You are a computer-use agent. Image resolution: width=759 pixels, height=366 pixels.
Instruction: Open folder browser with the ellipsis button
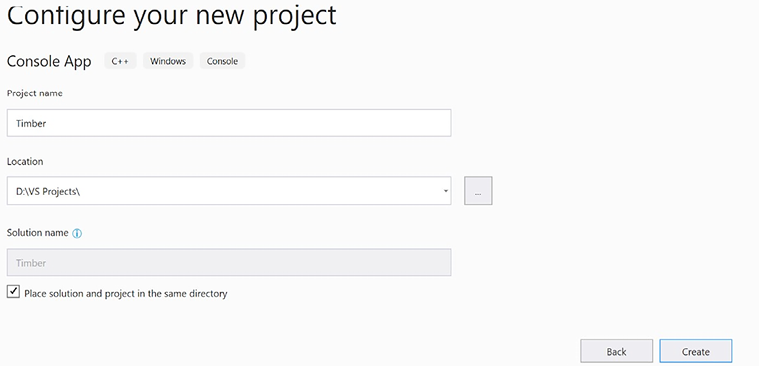click(478, 191)
